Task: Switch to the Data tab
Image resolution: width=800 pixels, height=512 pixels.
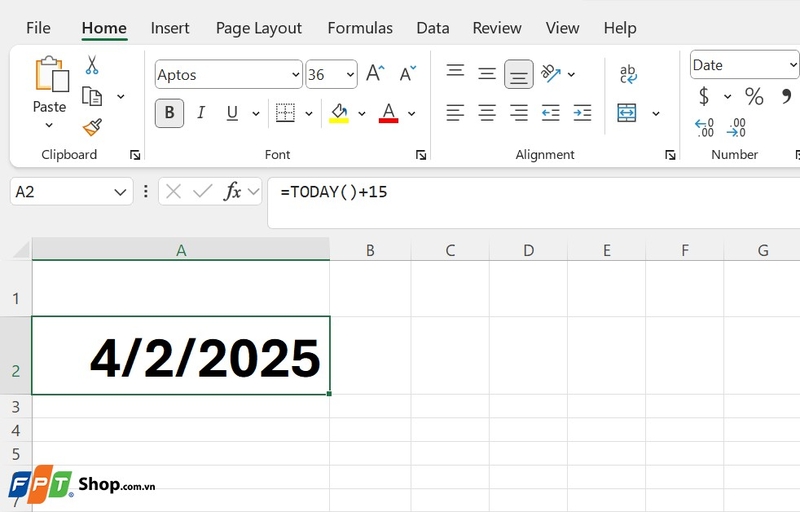Action: 433,28
